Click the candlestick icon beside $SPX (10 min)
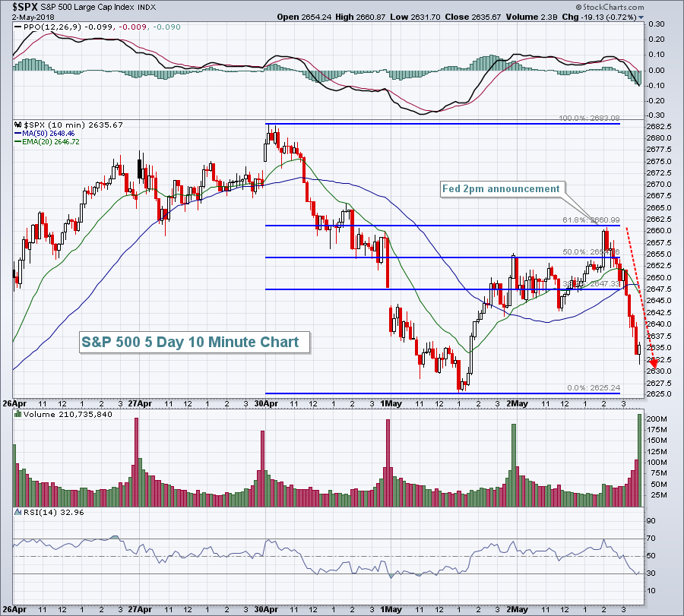This screenshot has width=684, height=616. [x=17, y=125]
